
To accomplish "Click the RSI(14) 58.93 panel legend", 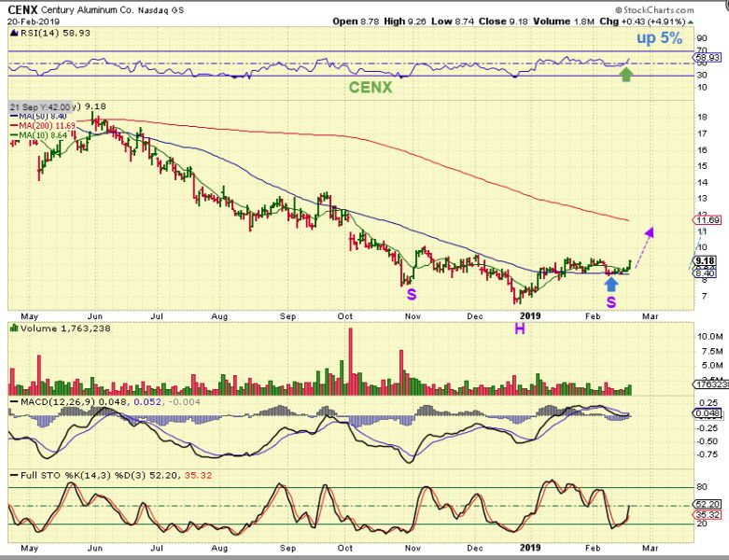I will pyautogui.click(x=55, y=33).
